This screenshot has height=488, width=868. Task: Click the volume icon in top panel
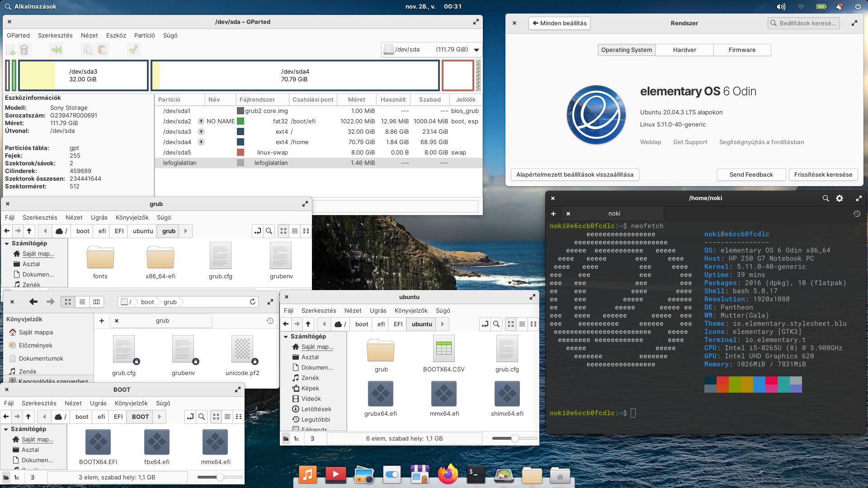(781, 7)
